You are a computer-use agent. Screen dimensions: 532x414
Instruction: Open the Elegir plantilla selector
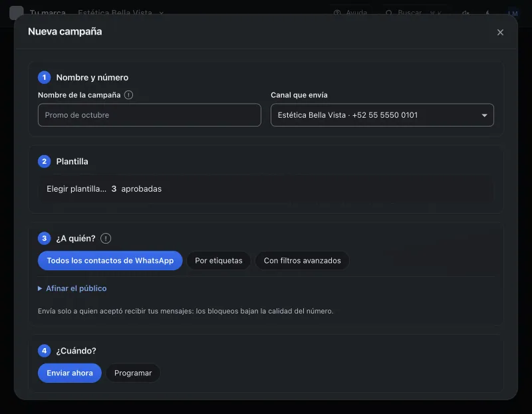point(265,189)
